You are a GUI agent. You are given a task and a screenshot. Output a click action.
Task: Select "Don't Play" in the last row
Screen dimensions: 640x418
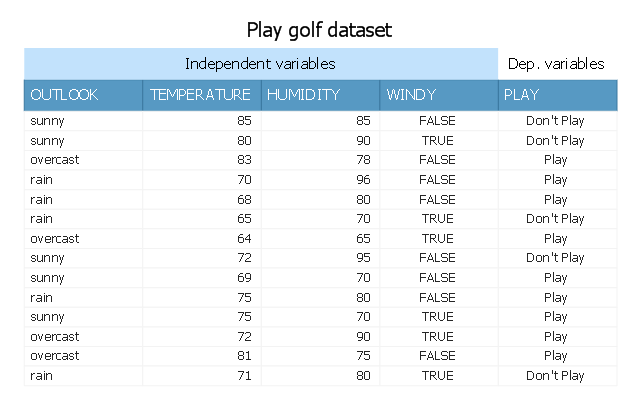coord(555,376)
